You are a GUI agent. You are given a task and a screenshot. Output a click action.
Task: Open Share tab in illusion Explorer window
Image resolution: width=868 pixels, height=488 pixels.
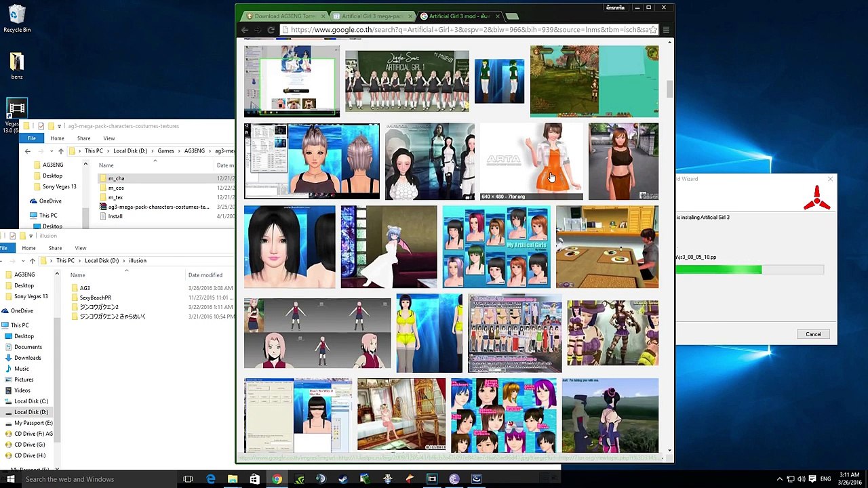tap(55, 248)
